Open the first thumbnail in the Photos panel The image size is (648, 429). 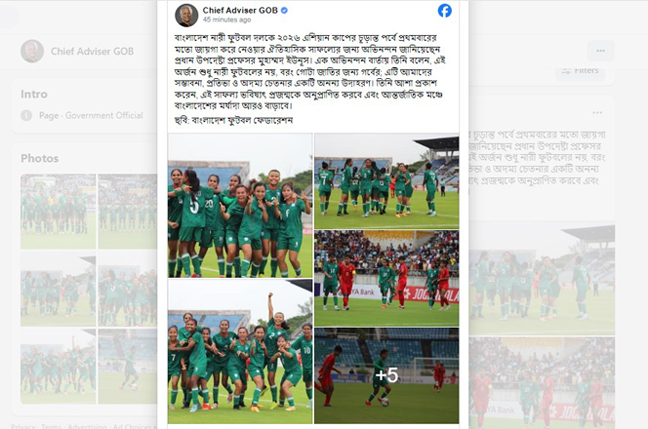click(x=58, y=211)
